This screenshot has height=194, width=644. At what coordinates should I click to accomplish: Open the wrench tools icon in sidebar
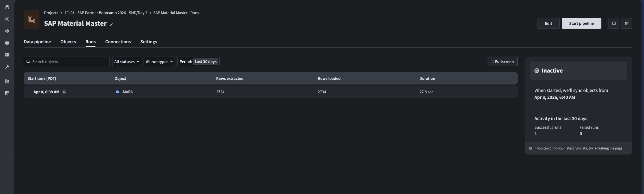(7, 67)
